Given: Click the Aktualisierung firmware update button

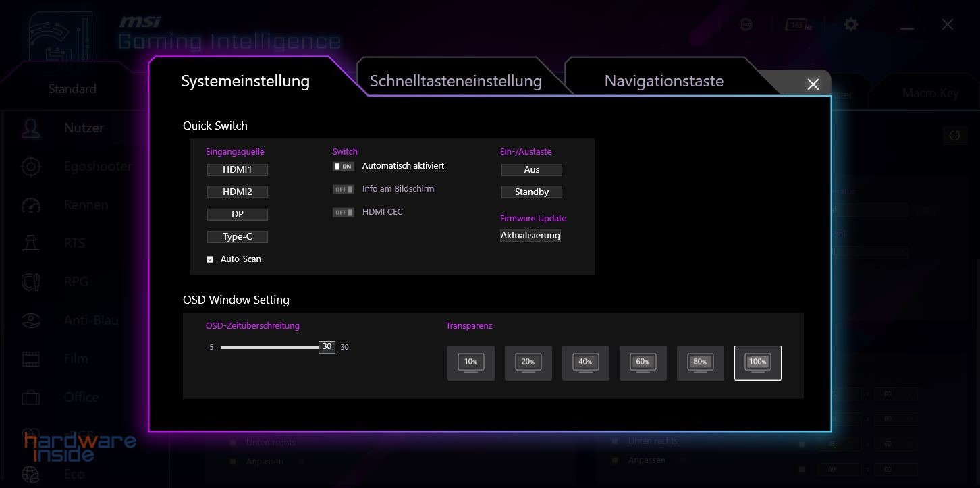Looking at the screenshot, I should click(530, 236).
